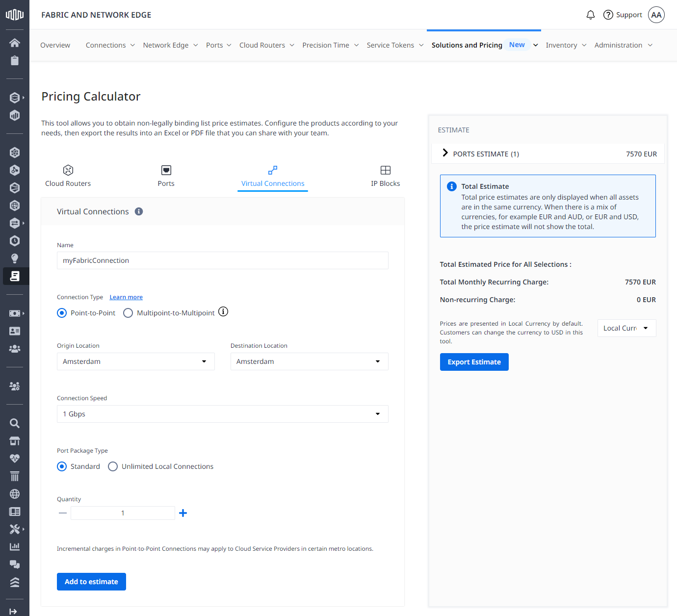Follow the Learn more link
This screenshot has width=677, height=616.
tap(126, 297)
